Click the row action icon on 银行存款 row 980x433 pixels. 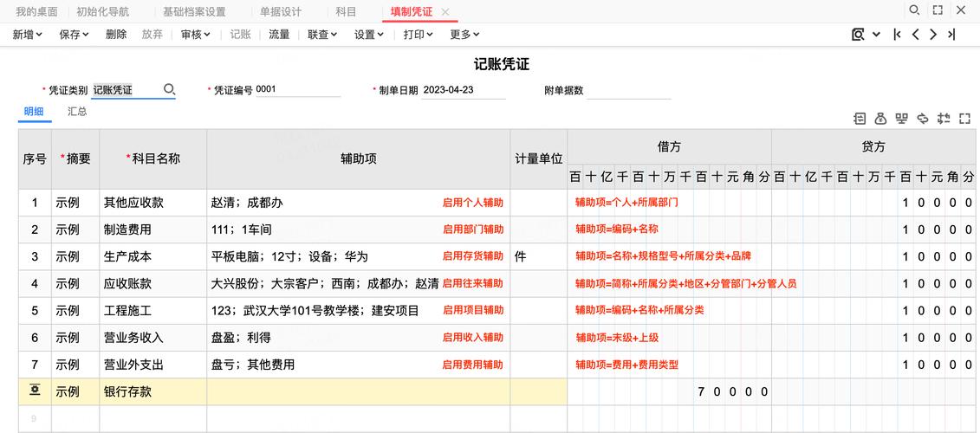tap(35, 391)
